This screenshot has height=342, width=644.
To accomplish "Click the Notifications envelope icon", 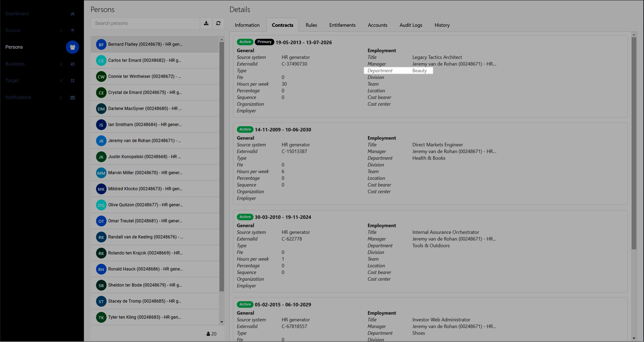I will coord(72,98).
